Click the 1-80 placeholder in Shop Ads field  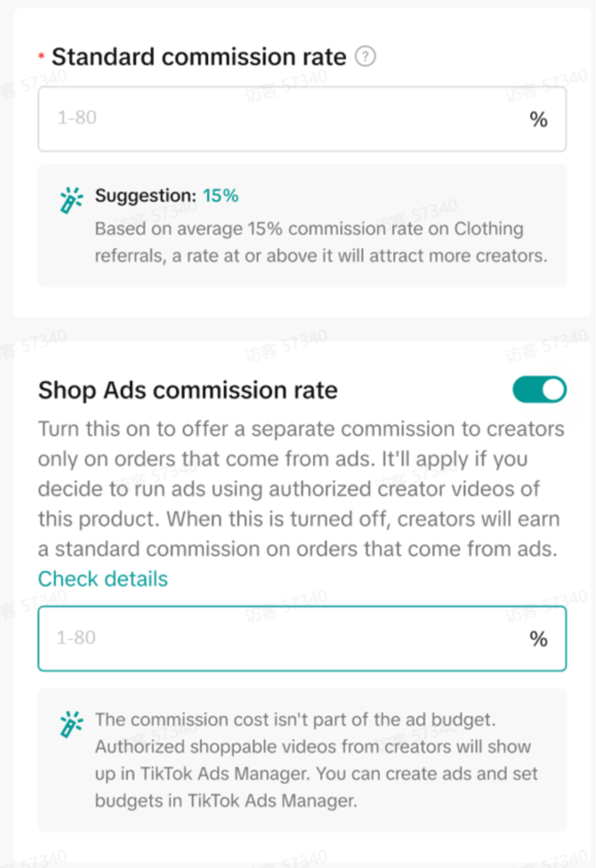[x=76, y=637]
